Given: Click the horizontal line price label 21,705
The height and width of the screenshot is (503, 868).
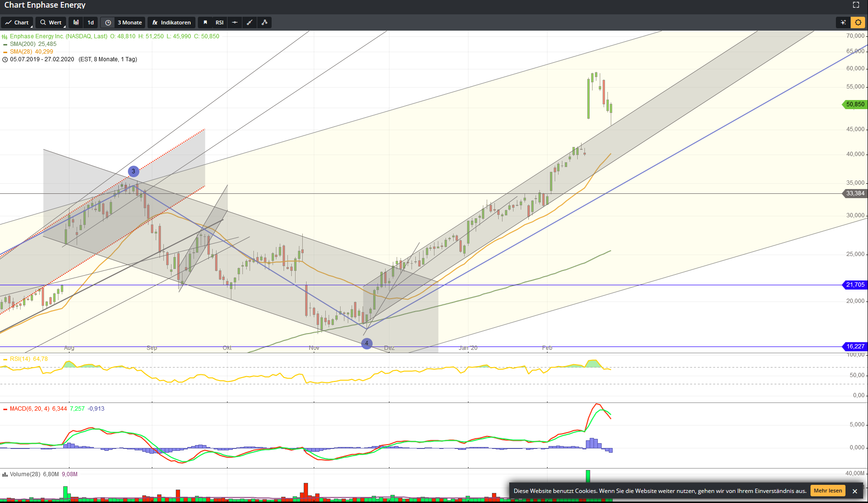Looking at the screenshot, I should tap(855, 285).
